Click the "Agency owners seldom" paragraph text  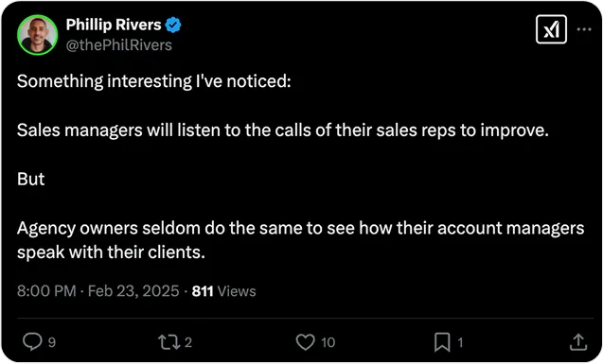pos(301,240)
